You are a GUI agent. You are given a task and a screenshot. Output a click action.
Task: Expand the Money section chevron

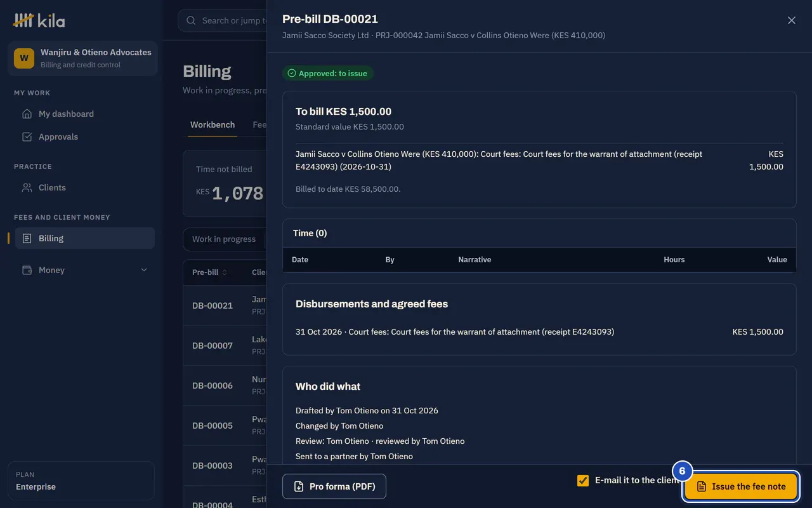pos(144,270)
